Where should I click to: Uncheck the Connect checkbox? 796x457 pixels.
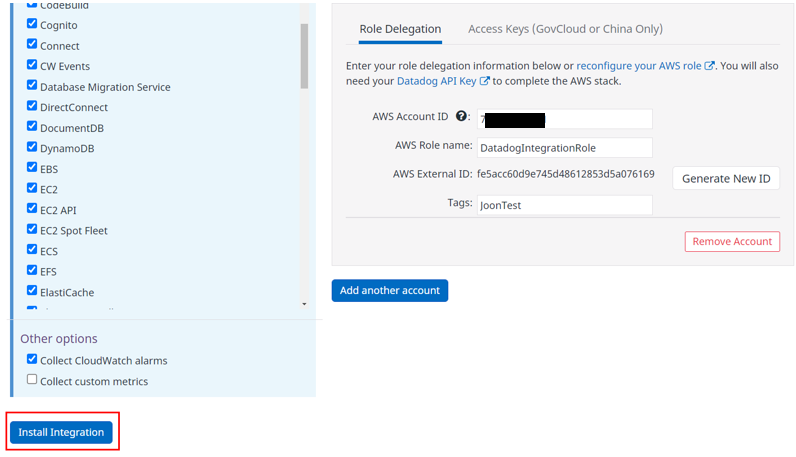[32, 44]
